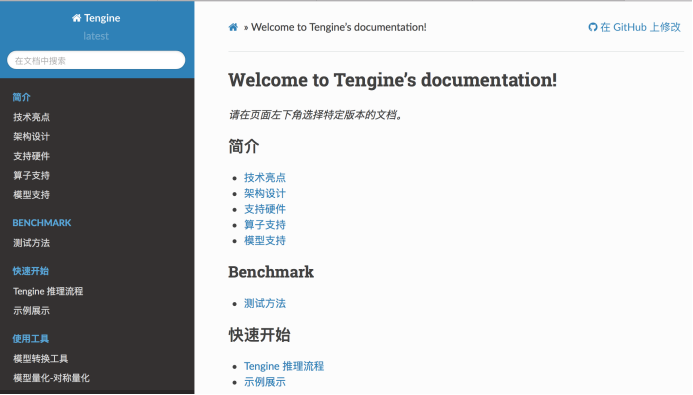Open 技术亮点 in the sidebar
Image resolution: width=693 pixels, height=395 pixels.
[31, 117]
